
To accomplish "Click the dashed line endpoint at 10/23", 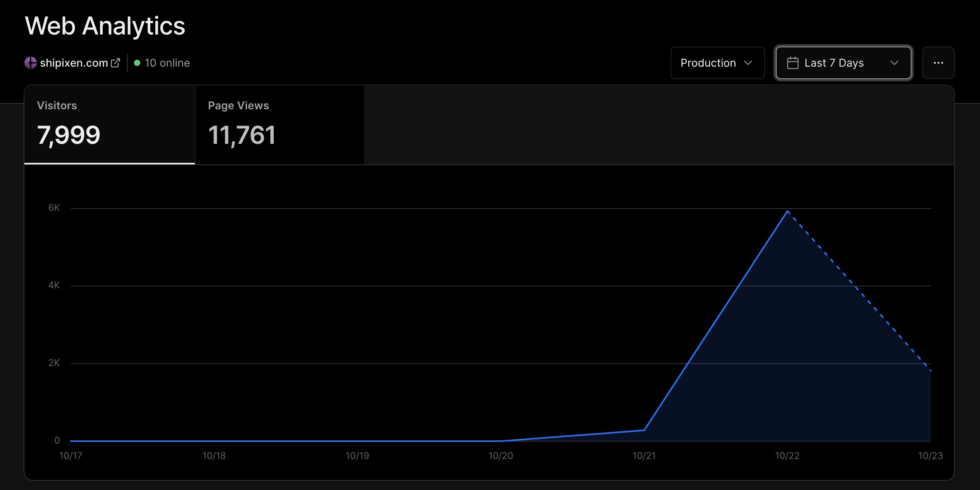I will point(930,371).
